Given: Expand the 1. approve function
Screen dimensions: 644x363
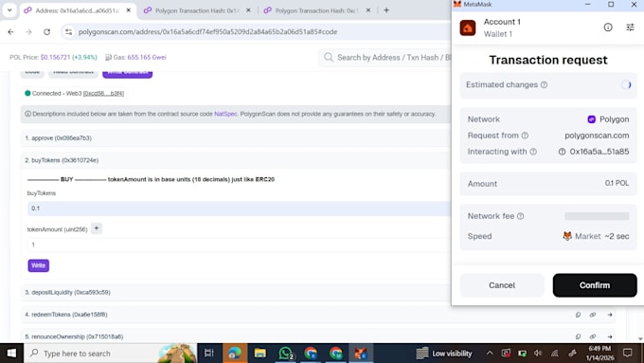Looking at the screenshot, I should (236, 138).
